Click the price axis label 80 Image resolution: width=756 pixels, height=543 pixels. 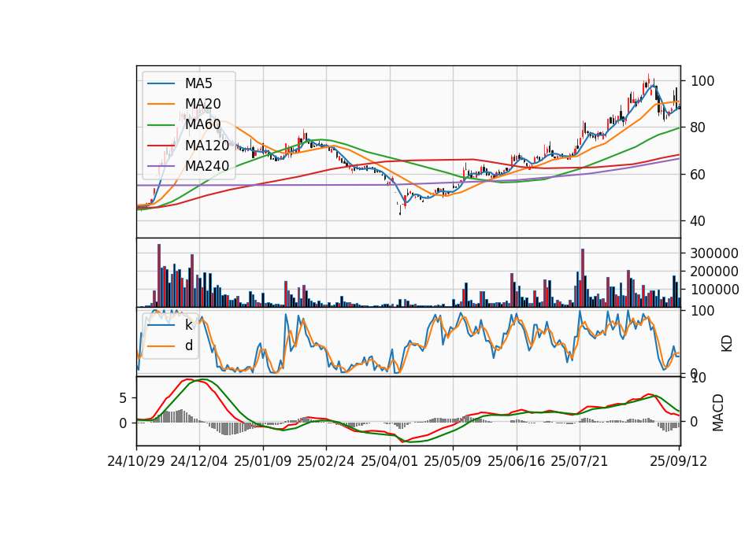coord(699,127)
